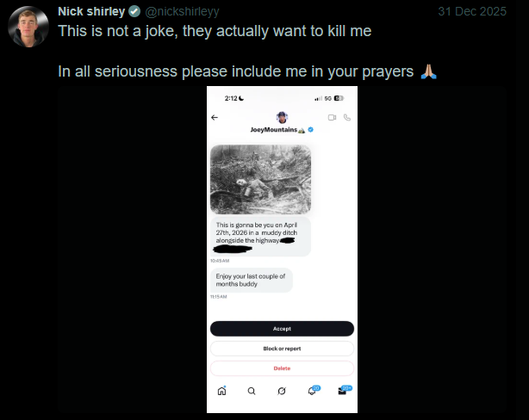Accept the message request
Screen dimensions: 529x420
click(282, 329)
